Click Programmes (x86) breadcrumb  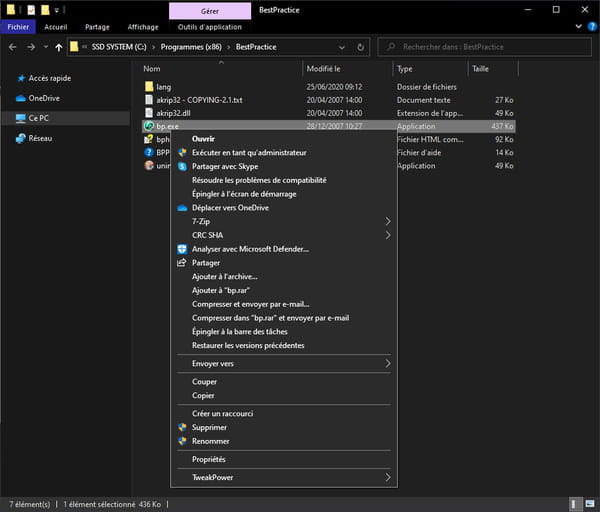point(191,47)
